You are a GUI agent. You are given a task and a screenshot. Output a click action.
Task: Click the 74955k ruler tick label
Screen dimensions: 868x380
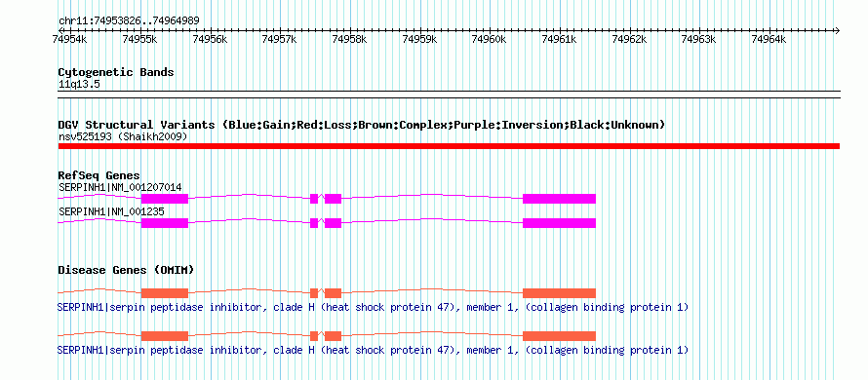(x=139, y=39)
